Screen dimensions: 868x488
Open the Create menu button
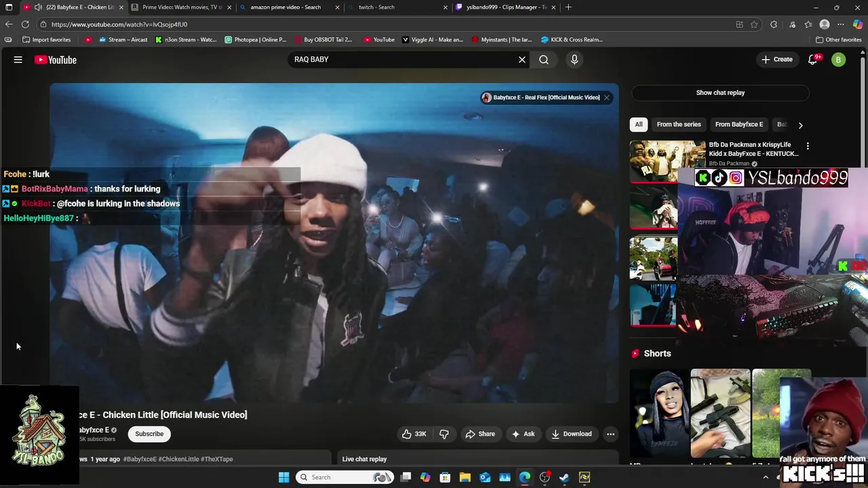click(776, 60)
